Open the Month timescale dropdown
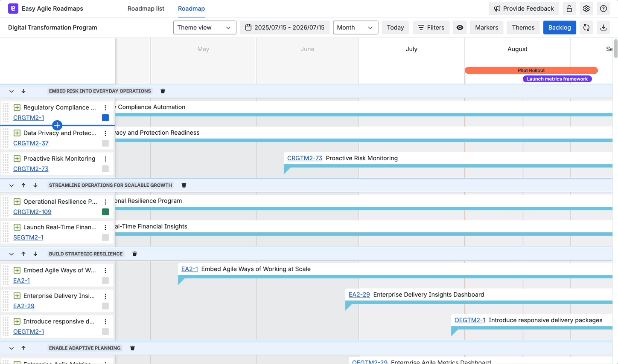 click(x=355, y=28)
